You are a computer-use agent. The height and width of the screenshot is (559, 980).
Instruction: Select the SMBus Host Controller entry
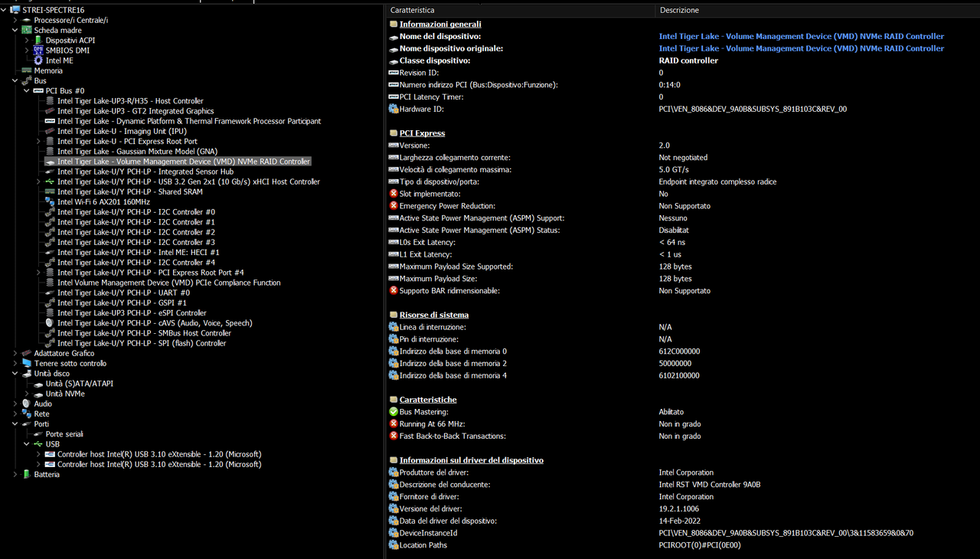click(x=144, y=333)
